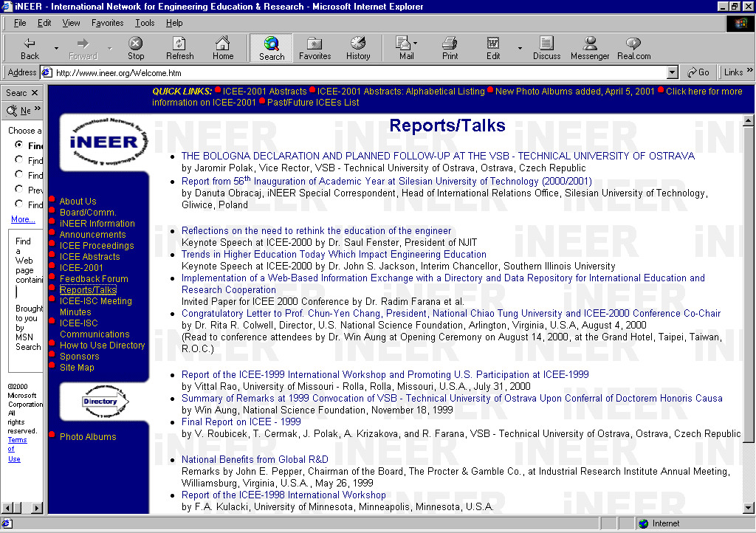Image resolution: width=756 pixels, height=533 pixels.
Task: Open the Discuss toolbar button
Action: pyautogui.click(x=547, y=48)
